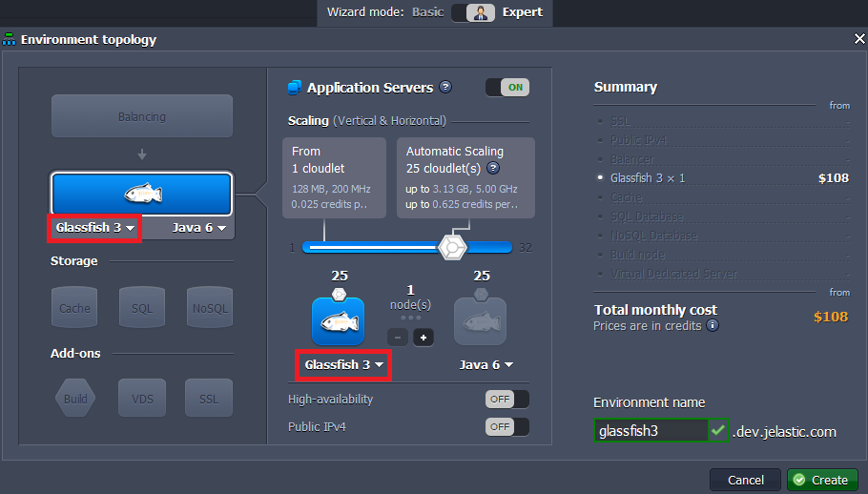
Task: Enable the High-availability switch
Action: click(x=507, y=399)
